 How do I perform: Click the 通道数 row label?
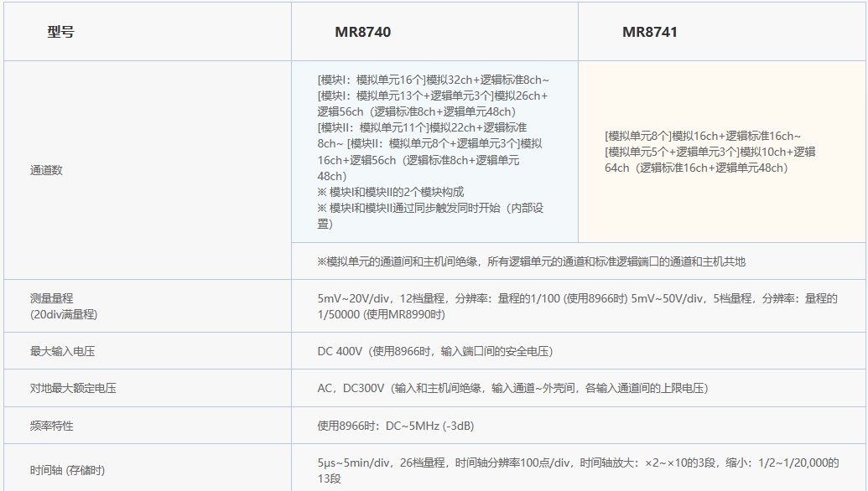click(x=46, y=170)
